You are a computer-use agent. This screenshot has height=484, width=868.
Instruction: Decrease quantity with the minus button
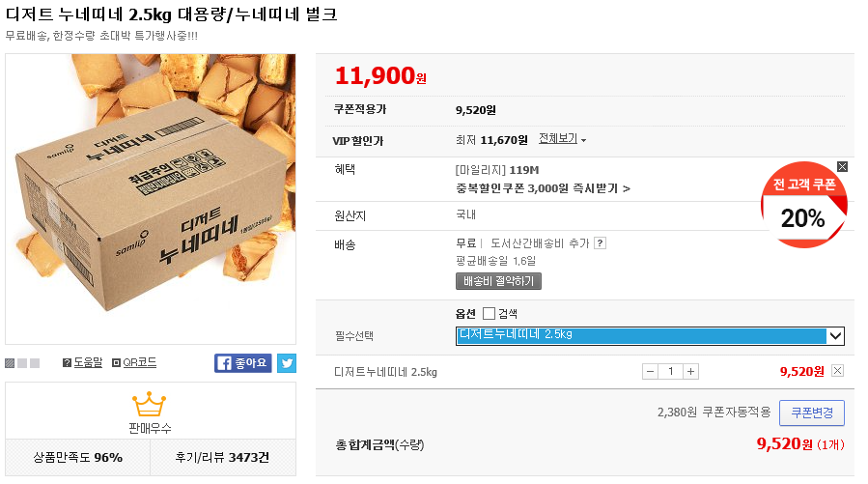[650, 371]
